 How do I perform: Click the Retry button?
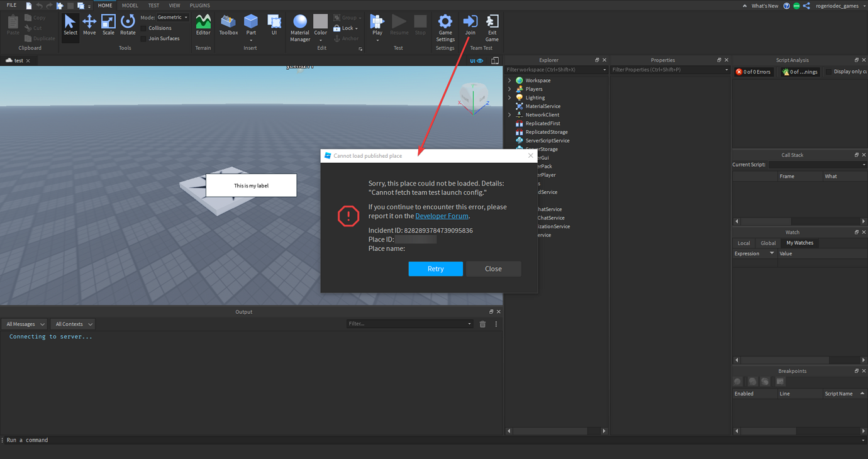tap(435, 268)
